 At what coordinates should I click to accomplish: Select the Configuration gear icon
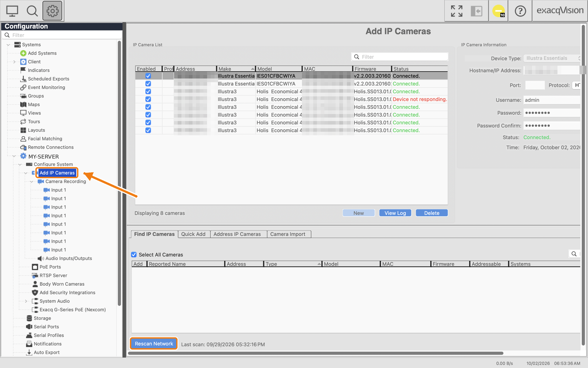53,11
